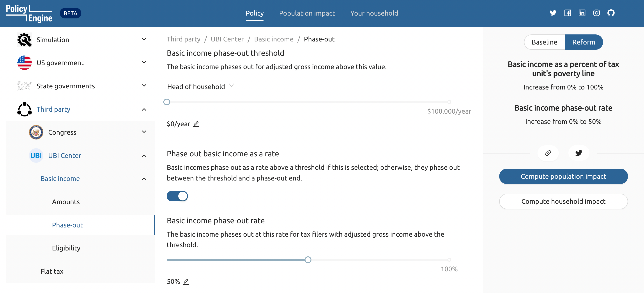Open the Instagram icon in header

click(596, 13)
